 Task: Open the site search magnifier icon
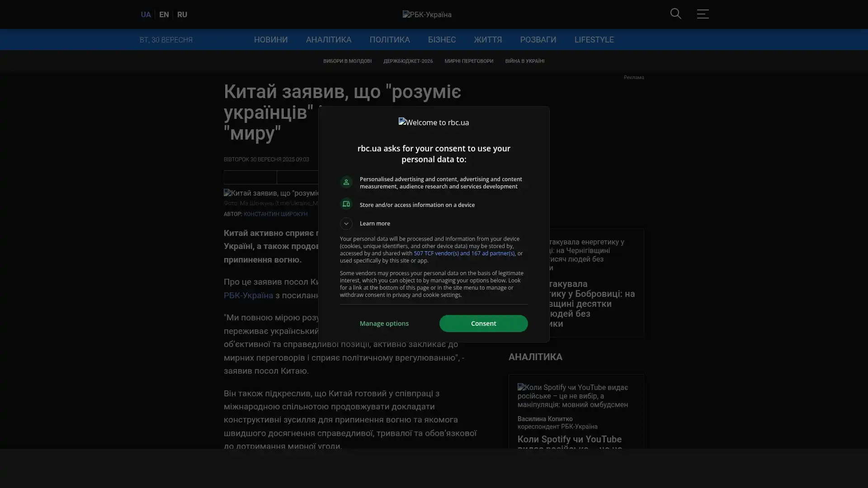(x=675, y=14)
